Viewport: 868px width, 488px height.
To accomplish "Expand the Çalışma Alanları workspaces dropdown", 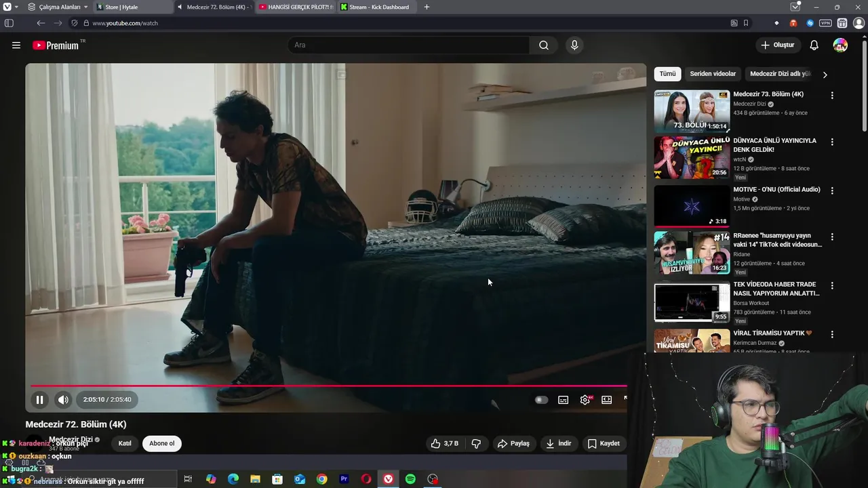I will 58,7.
